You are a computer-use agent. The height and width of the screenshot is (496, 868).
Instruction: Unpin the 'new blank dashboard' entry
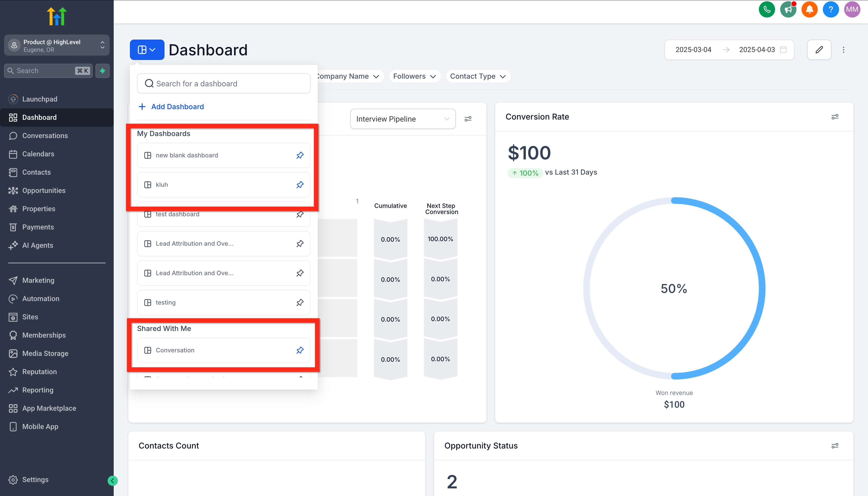[300, 155]
